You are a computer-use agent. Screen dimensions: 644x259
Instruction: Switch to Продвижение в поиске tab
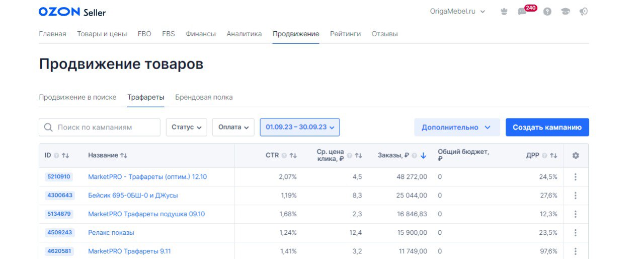tap(77, 97)
